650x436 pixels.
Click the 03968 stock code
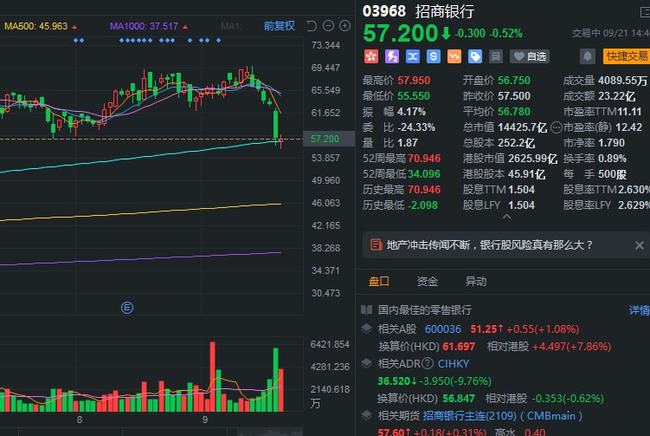click(x=384, y=11)
